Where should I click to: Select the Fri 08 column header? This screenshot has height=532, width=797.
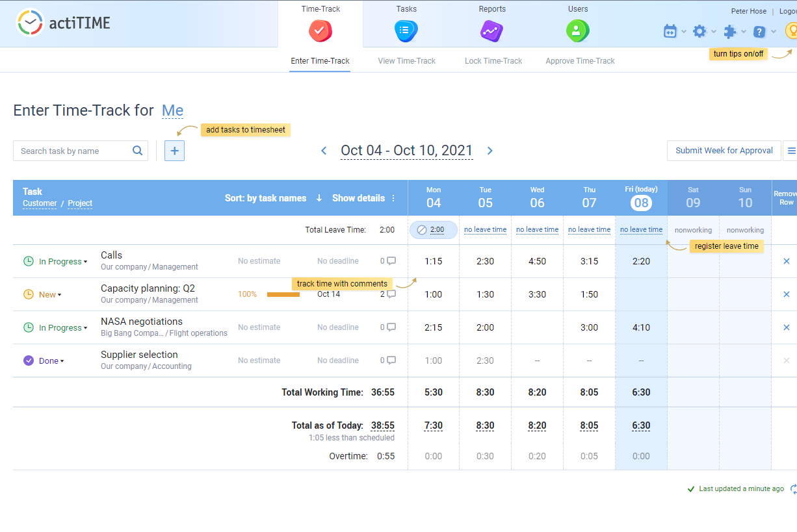point(641,197)
